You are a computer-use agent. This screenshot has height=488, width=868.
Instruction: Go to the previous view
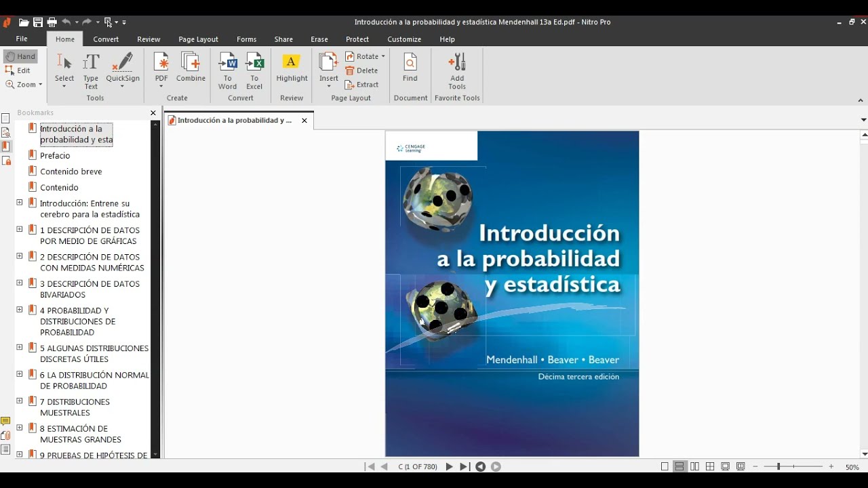481,466
